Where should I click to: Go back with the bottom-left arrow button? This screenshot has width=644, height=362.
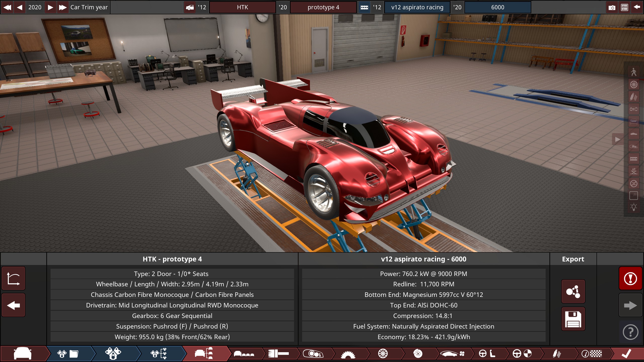click(x=13, y=305)
